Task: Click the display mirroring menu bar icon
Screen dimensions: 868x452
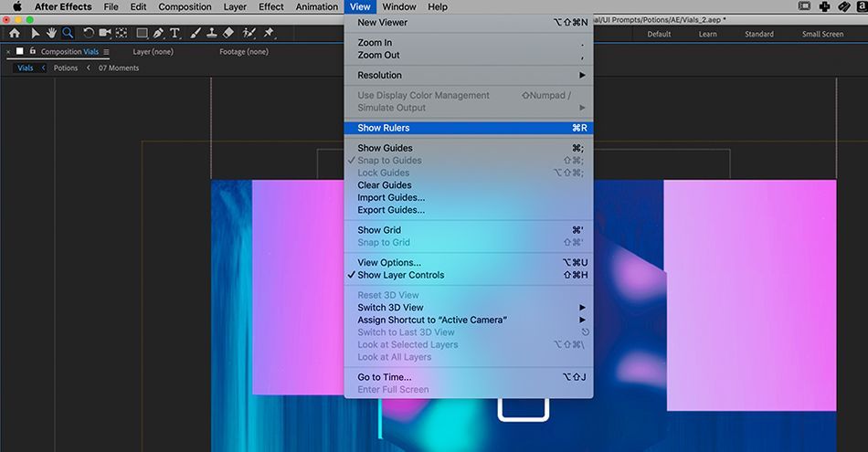Action: (804, 6)
